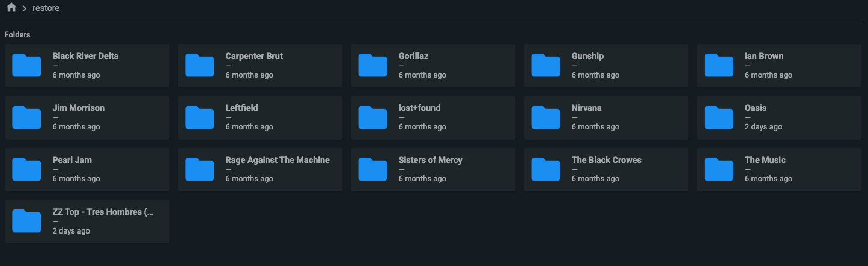Click the ZZ Top - Tres Hombres name
Screen dimensions: 868x266
pyautogui.click(x=103, y=212)
